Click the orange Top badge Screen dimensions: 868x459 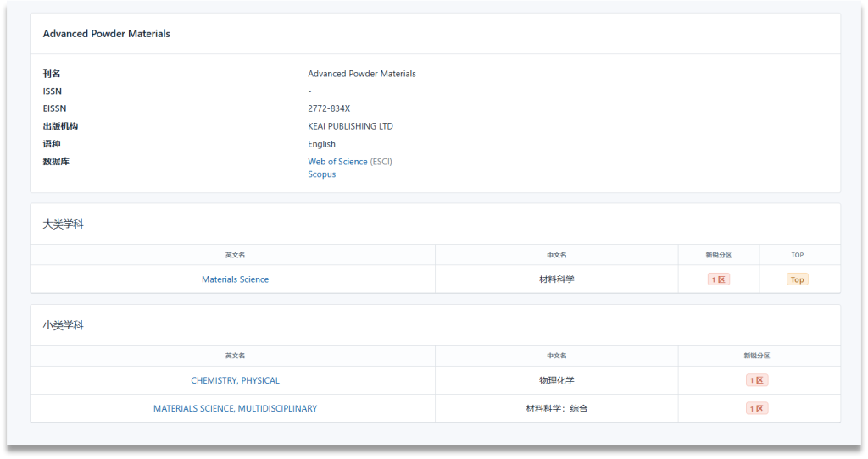point(797,279)
